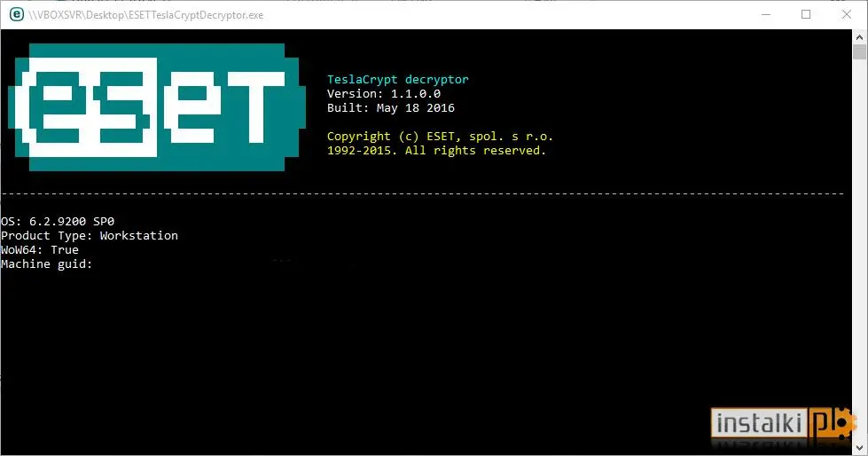The image size is (868, 456).
Task: Minimize the decryptor console window
Action: pos(766,14)
